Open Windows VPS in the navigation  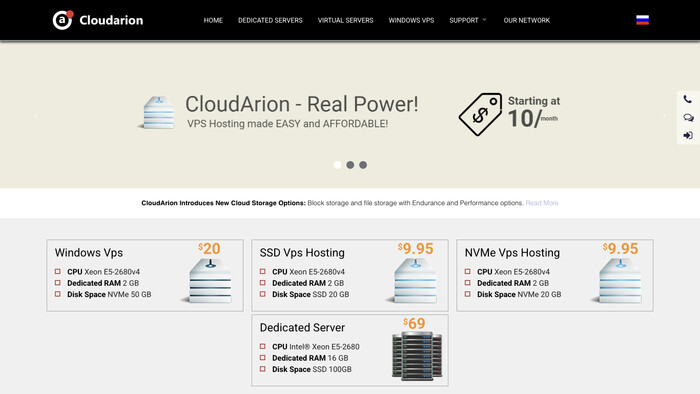[x=411, y=20]
